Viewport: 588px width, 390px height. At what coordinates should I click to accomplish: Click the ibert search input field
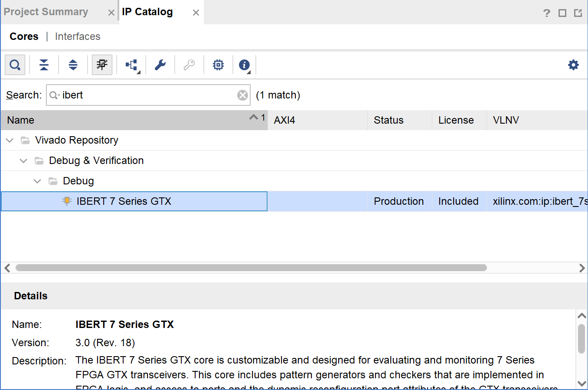(x=147, y=95)
